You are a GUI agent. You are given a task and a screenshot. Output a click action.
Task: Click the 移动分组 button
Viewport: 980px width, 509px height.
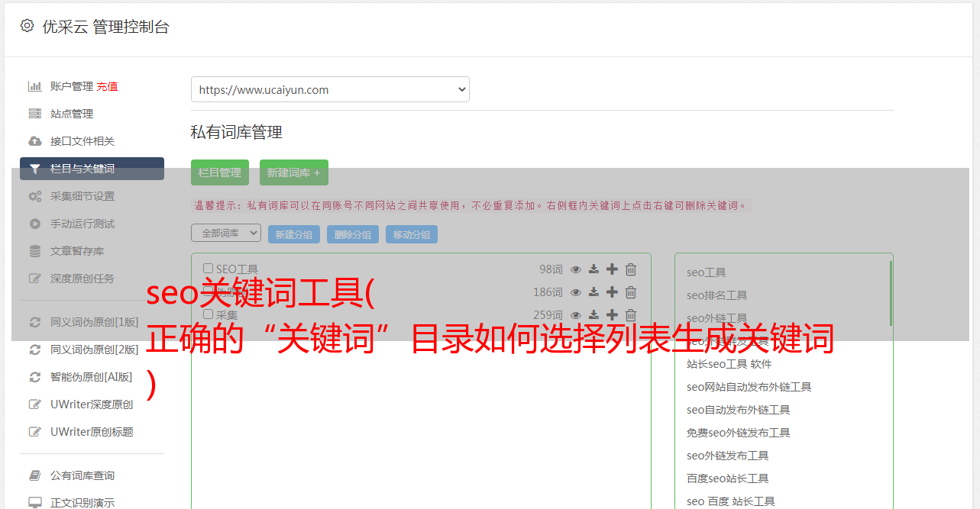[412, 234]
